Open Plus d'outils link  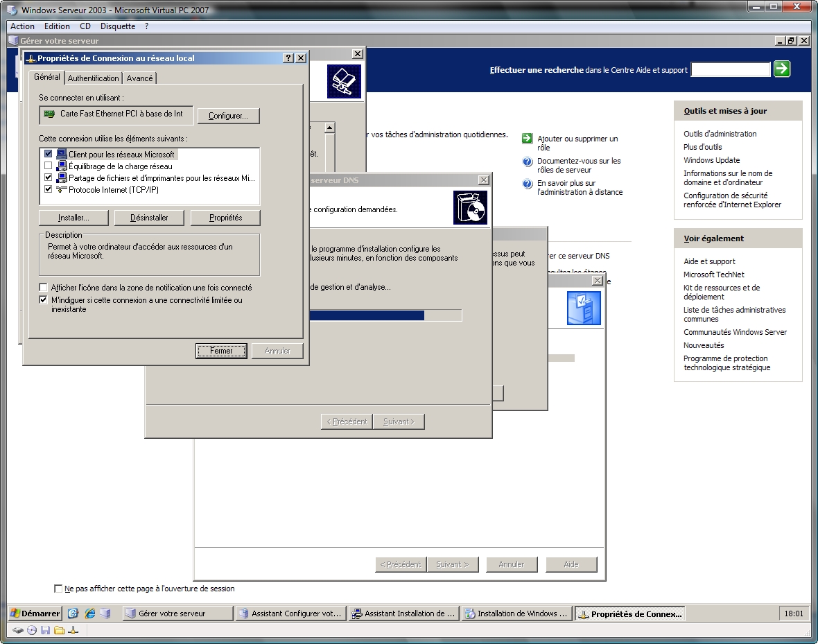coord(703,147)
